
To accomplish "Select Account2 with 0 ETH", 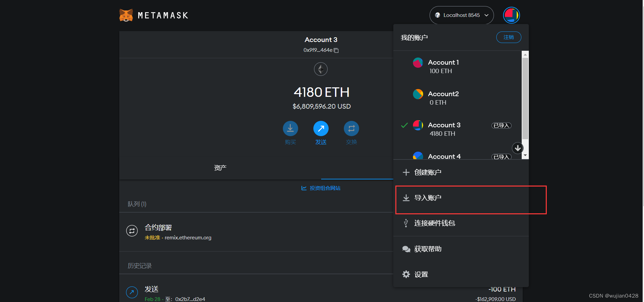I will [457, 98].
